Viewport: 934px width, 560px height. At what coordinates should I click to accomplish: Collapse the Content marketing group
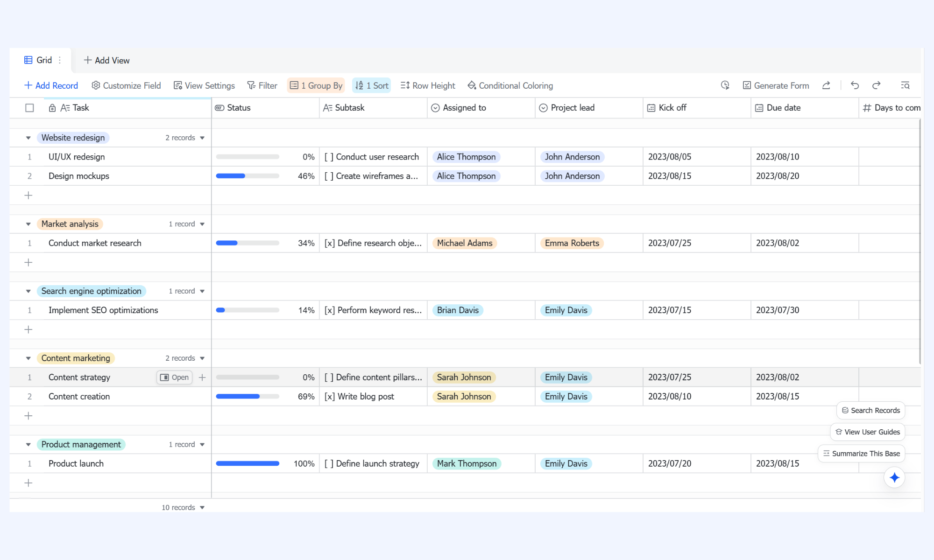click(28, 358)
